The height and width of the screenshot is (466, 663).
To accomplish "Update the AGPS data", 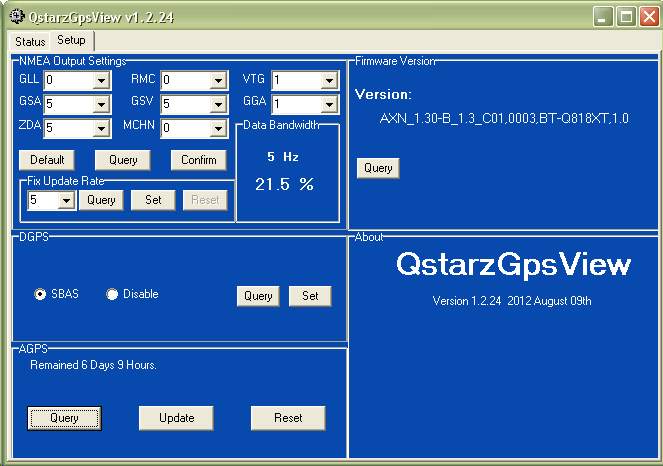I will pyautogui.click(x=176, y=418).
